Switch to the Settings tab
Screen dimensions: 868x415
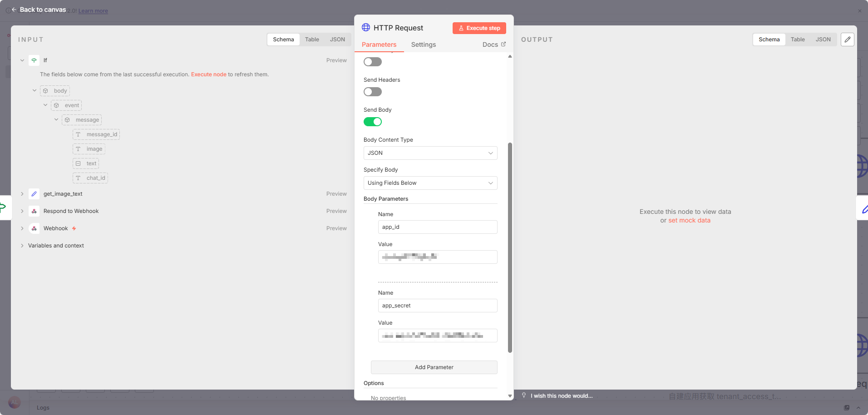click(423, 44)
